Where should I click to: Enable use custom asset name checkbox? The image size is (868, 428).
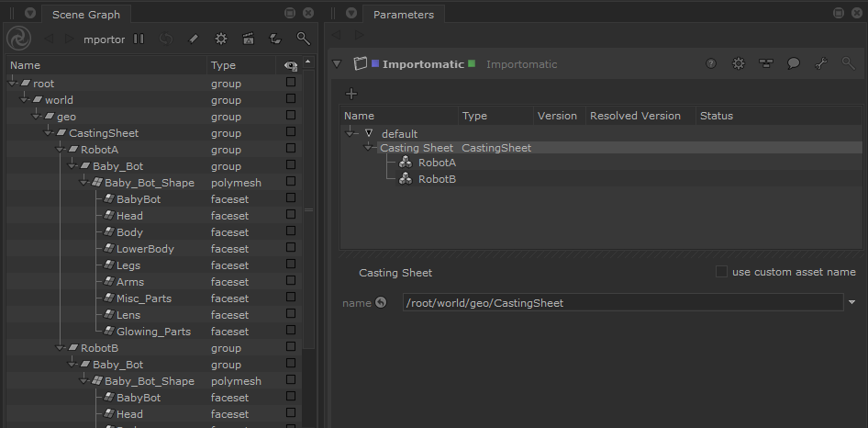click(x=721, y=272)
